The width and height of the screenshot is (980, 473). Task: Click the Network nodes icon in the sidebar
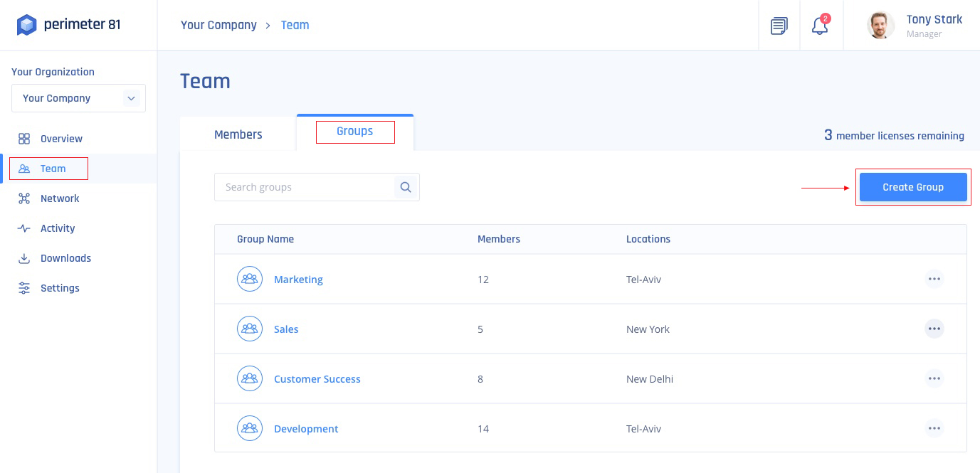point(24,198)
